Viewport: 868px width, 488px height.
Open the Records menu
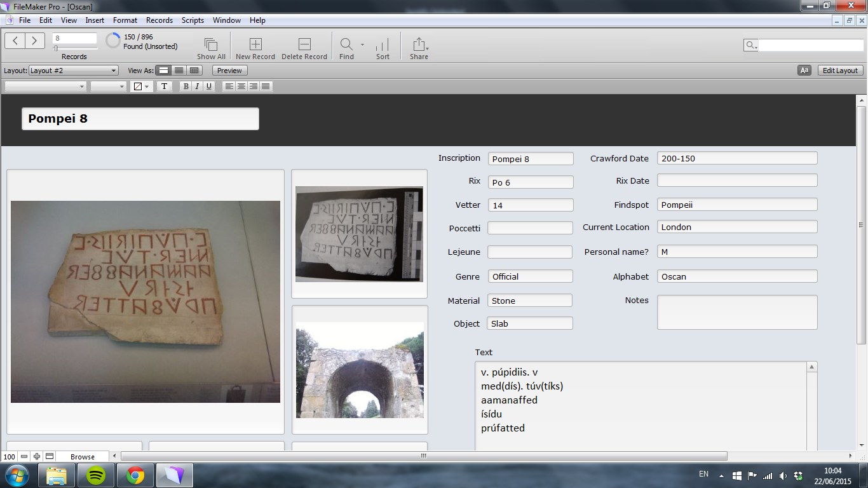click(x=159, y=20)
